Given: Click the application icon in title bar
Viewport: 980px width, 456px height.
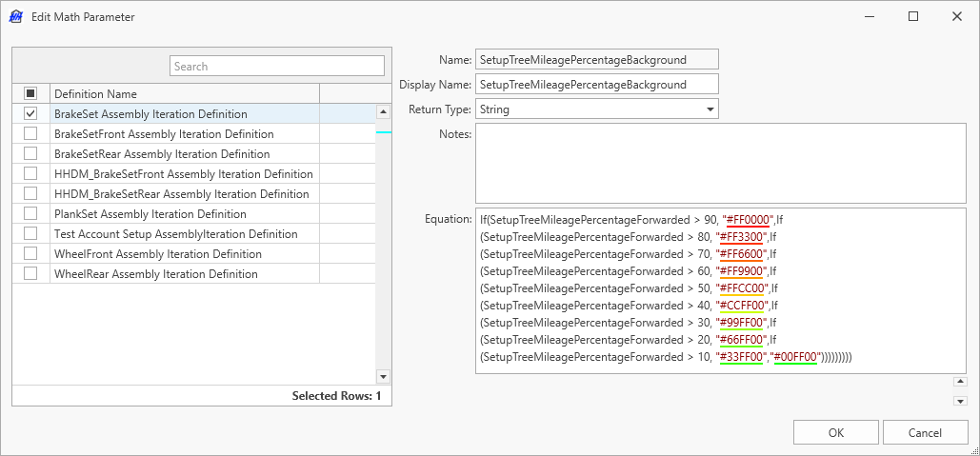Looking at the screenshot, I should coord(15,16).
